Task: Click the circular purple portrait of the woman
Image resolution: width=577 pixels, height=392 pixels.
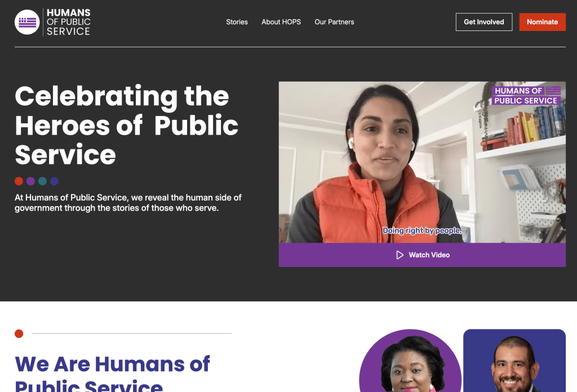Action: click(x=410, y=361)
